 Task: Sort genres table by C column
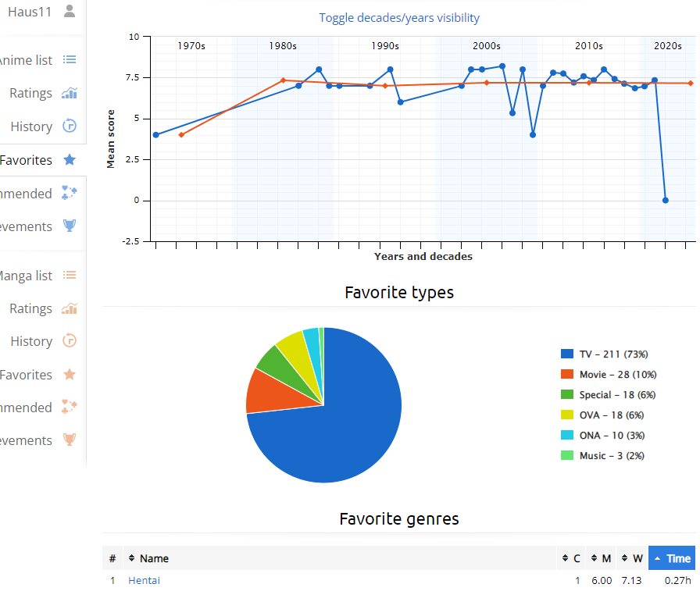tap(571, 558)
